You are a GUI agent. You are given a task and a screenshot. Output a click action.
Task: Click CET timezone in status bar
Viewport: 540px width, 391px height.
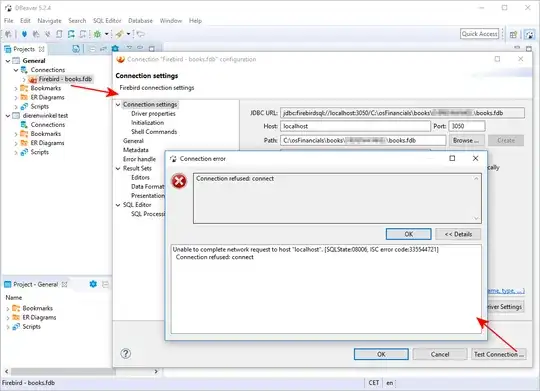click(374, 383)
